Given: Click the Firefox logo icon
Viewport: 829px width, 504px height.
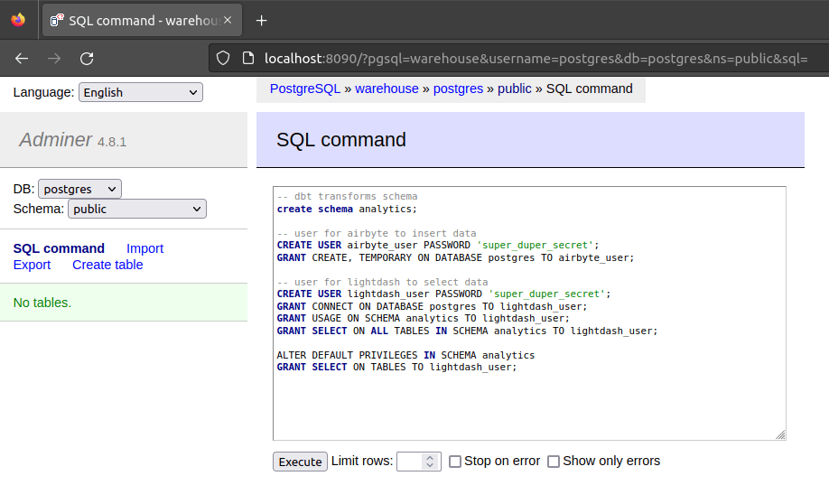Looking at the screenshot, I should coord(18,20).
